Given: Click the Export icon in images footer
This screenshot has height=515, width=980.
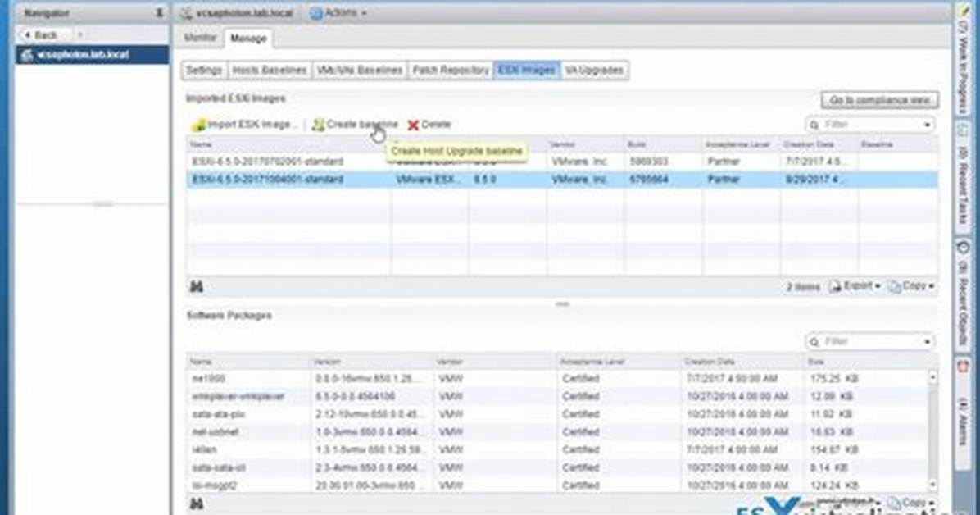Looking at the screenshot, I should [835, 286].
